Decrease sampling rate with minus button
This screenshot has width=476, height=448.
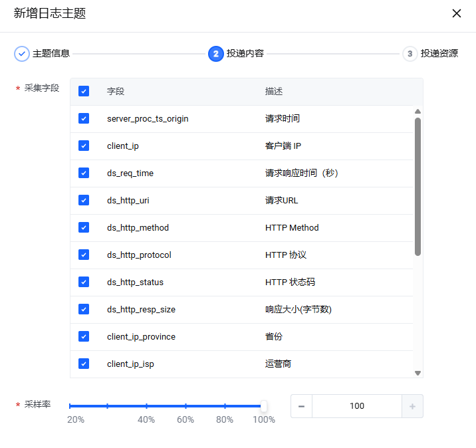301,406
